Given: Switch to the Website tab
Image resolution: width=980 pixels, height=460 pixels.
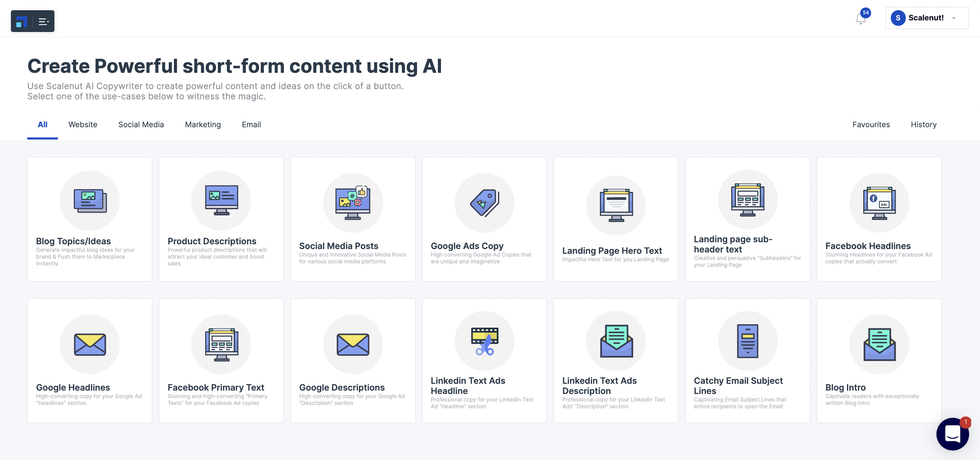Looking at the screenshot, I should 83,125.
